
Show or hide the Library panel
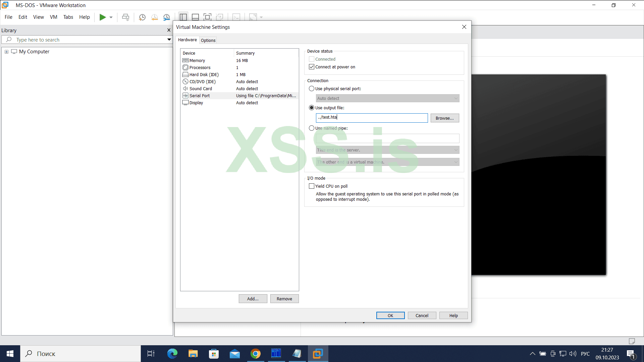click(183, 17)
